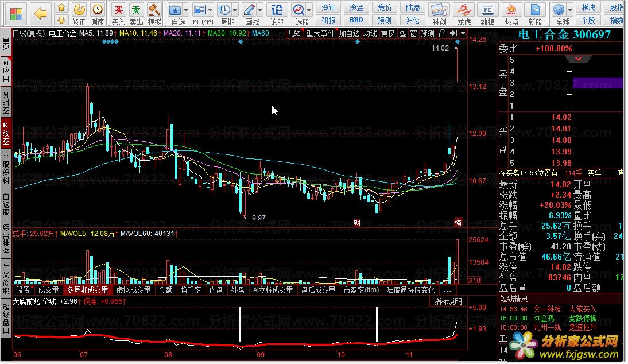The image size is (628, 364).
Task: Open the 自选 star folder icon
Action: (x=175, y=10)
